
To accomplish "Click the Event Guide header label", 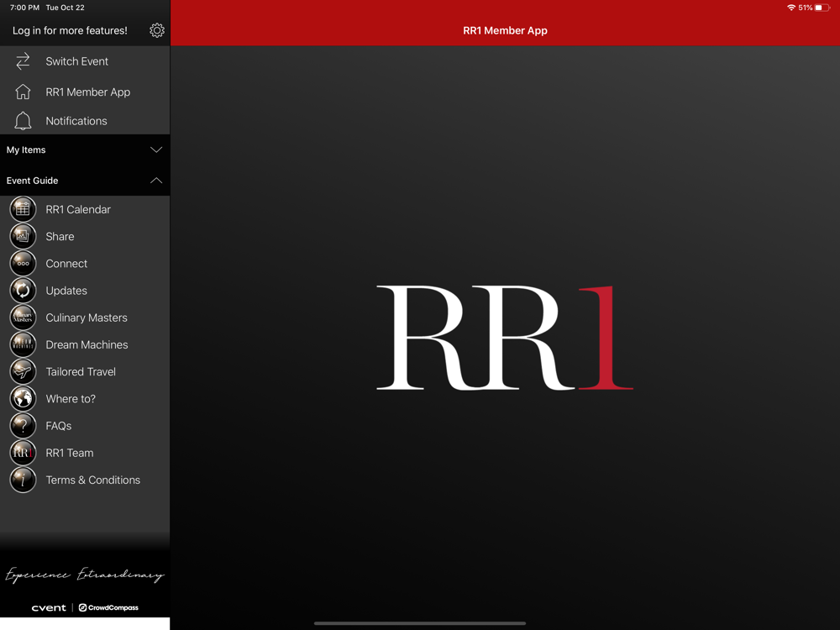I will [32, 181].
